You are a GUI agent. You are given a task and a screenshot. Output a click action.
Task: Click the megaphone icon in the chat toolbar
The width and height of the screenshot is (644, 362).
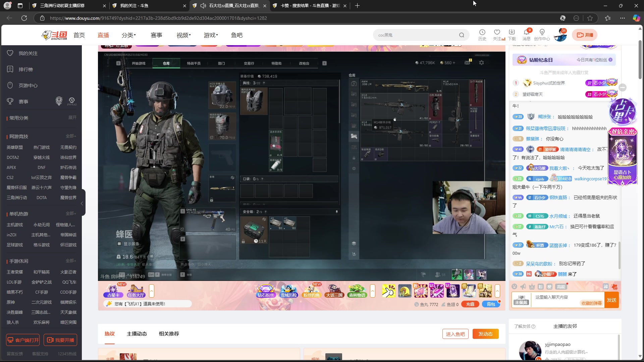click(x=523, y=287)
